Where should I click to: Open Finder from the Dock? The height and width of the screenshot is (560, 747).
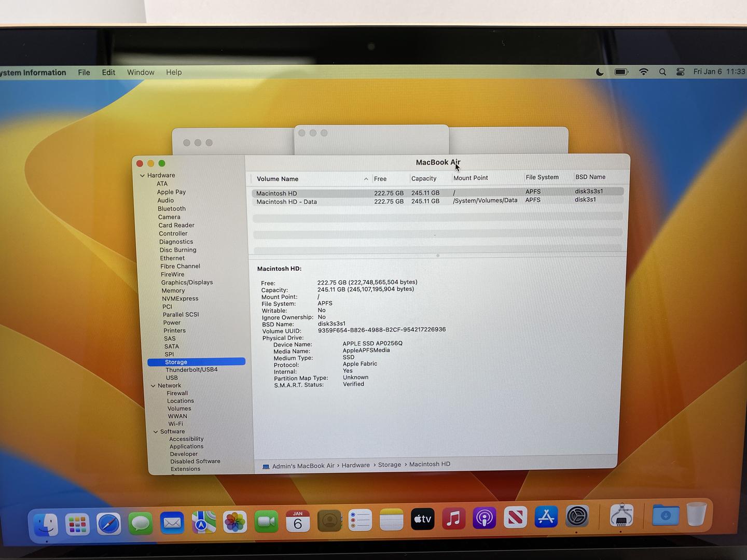click(x=46, y=524)
